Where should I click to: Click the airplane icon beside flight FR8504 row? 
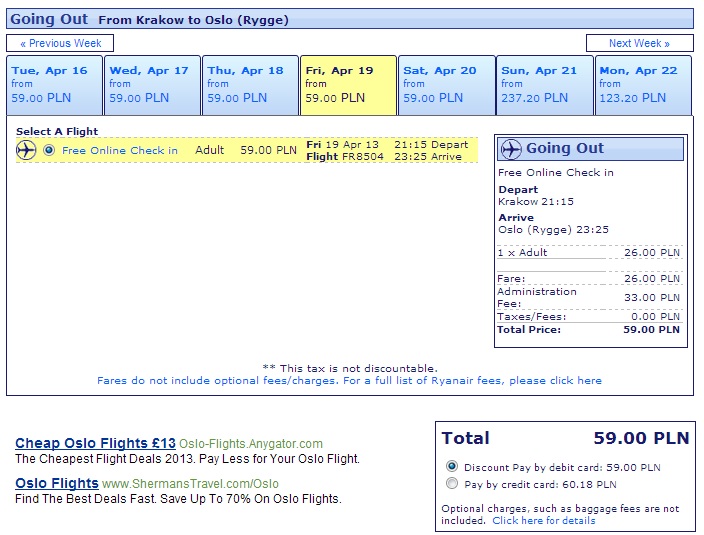coord(26,150)
